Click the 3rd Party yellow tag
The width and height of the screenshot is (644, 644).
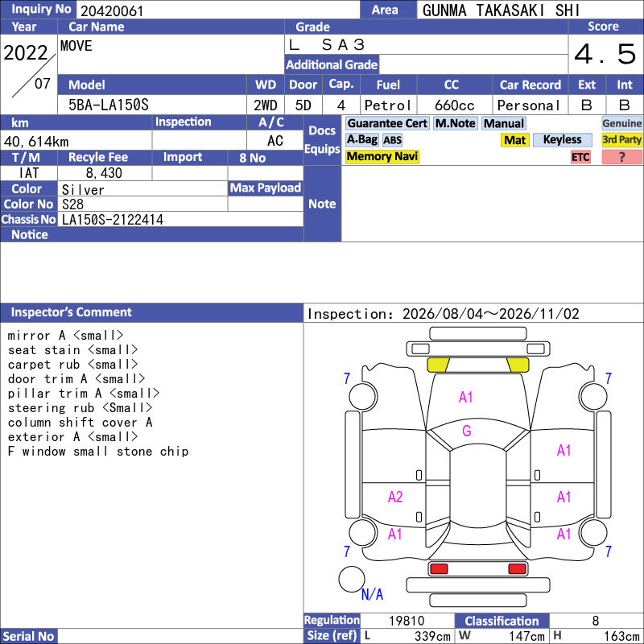(621, 139)
